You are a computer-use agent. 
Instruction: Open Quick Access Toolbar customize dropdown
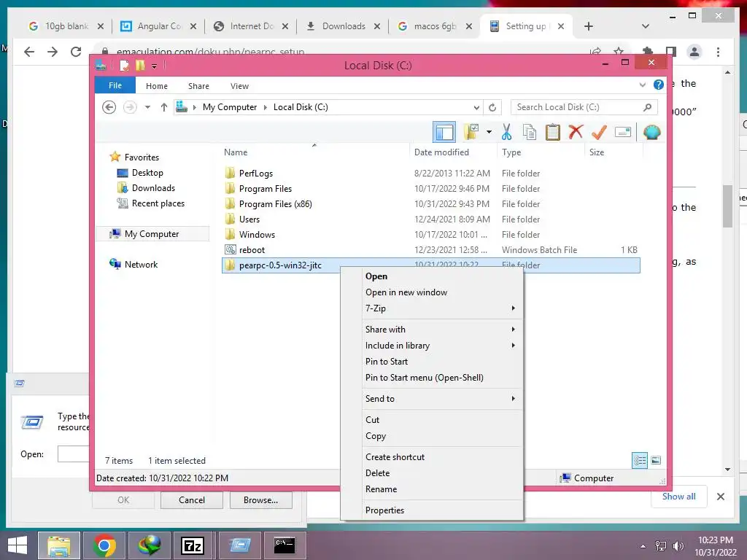[x=154, y=66]
